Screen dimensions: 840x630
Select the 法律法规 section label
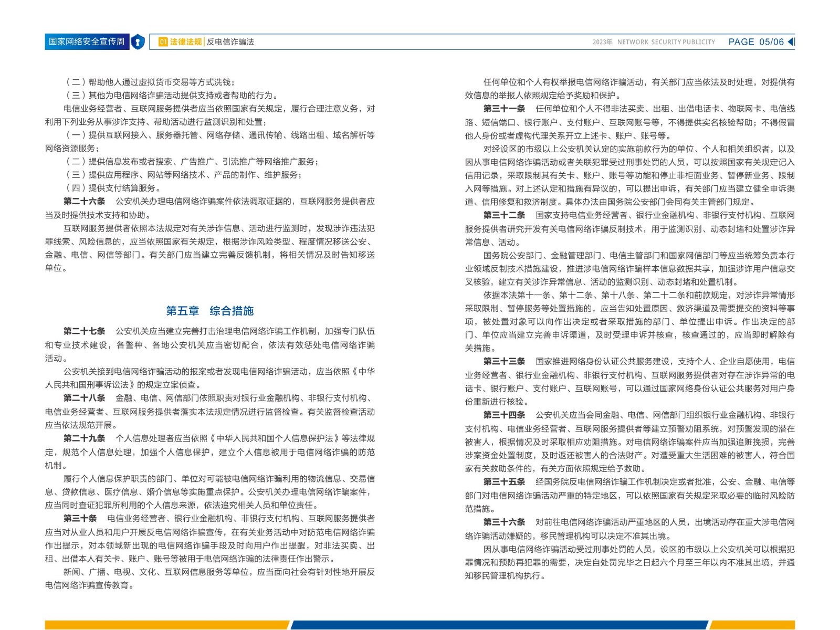pos(186,42)
